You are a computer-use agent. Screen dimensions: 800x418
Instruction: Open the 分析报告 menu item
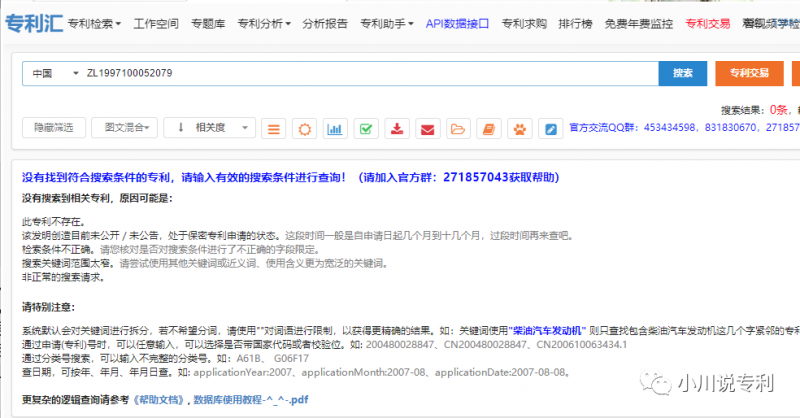pos(325,24)
